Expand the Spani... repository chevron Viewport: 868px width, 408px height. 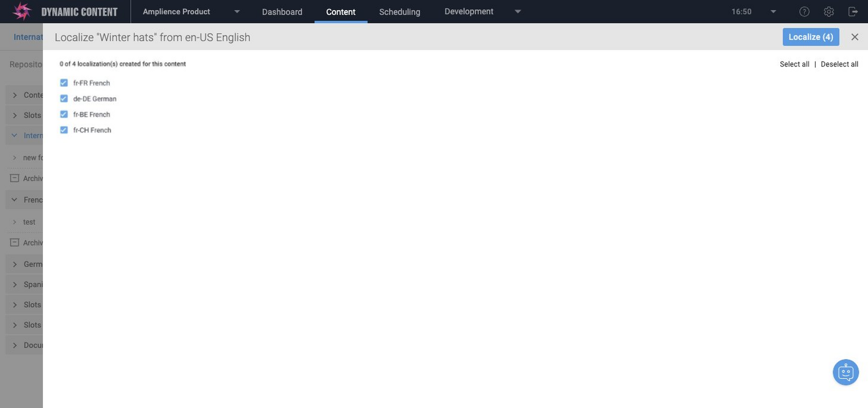14,284
